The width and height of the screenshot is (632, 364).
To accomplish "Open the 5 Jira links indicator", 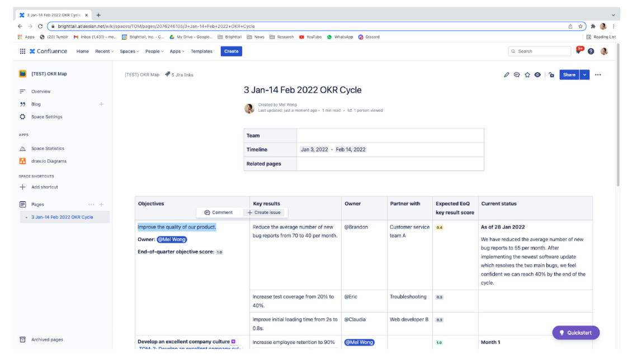I will 179,74.
